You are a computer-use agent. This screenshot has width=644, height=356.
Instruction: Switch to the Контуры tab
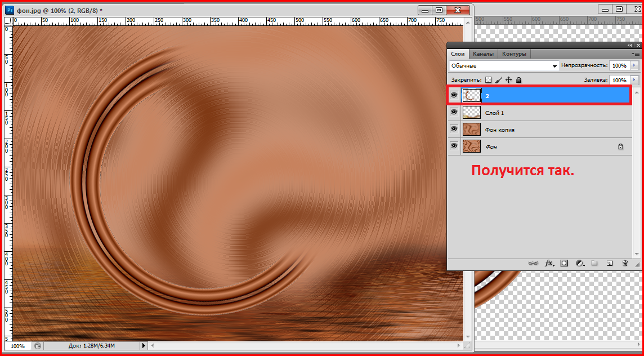point(514,54)
